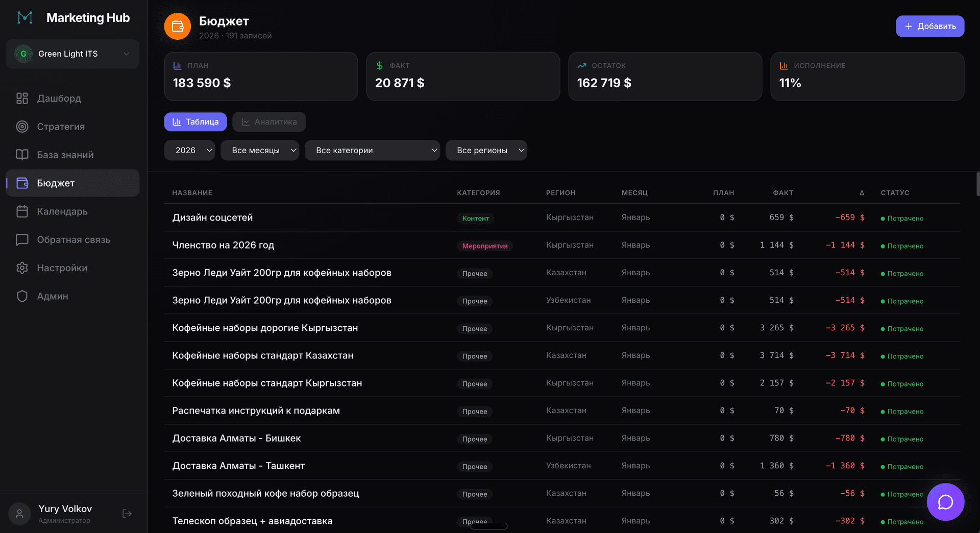Open Календарь in the sidebar
980x533 pixels.
click(x=62, y=211)
